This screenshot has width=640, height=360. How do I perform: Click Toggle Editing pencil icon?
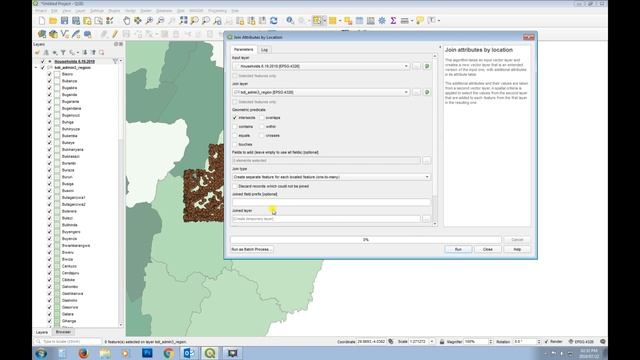click(x=115, y=34)
